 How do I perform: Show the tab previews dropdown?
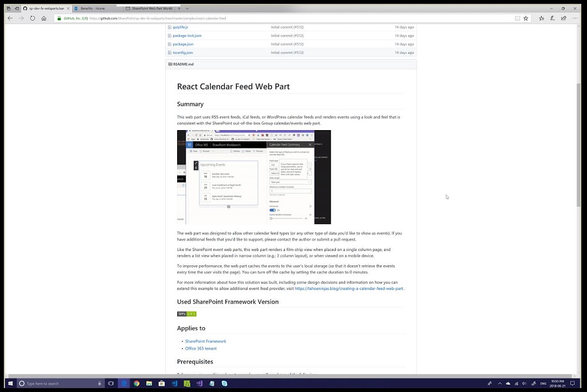187,8
